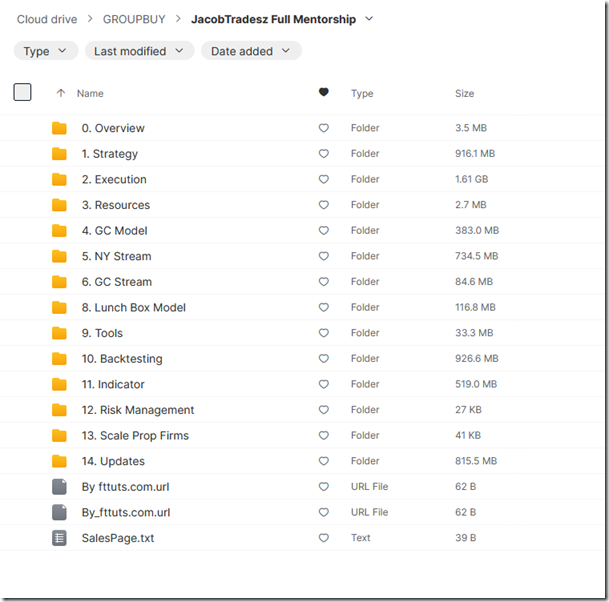Click the folder icon for 3. Resources
This screenshot has height=602, width=609.
pos(59,205)
